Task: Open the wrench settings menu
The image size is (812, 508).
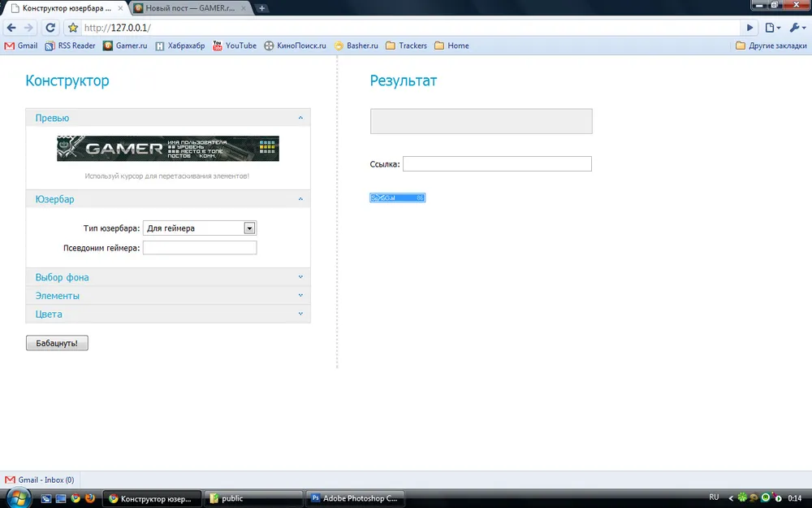Action: [x=796, y=28]
